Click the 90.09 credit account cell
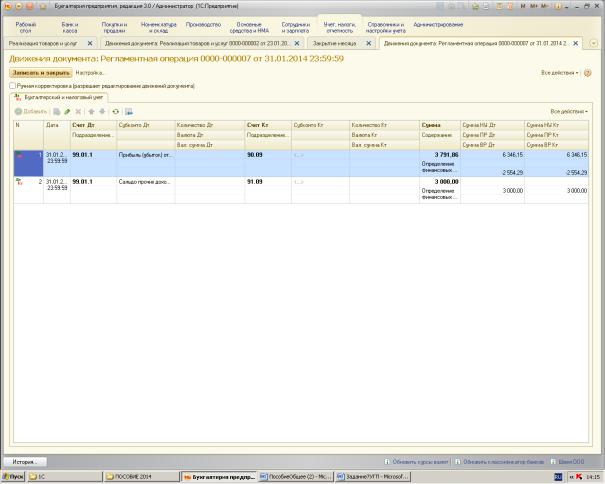The height and width of the screenshot is (484, 605). (268, 155)
